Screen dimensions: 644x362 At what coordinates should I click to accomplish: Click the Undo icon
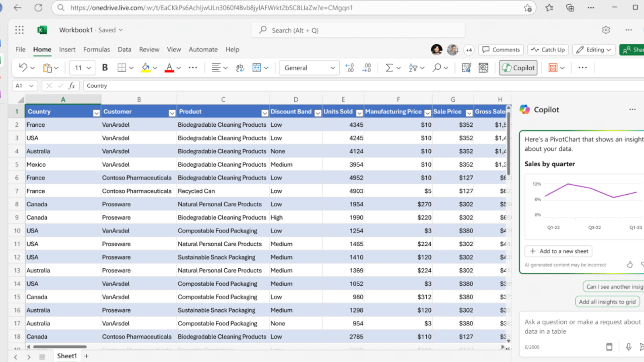[x=23, y=68]
